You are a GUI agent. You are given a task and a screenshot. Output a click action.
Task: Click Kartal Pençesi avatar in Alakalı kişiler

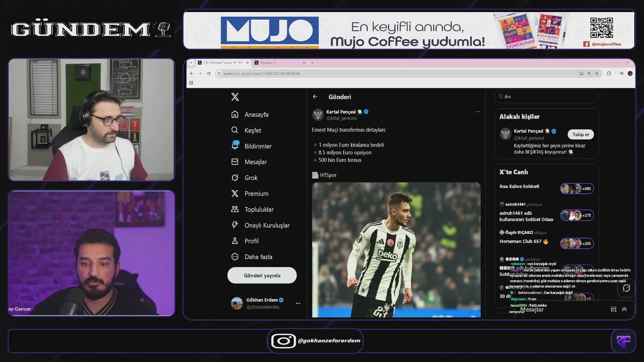point(505,134)
